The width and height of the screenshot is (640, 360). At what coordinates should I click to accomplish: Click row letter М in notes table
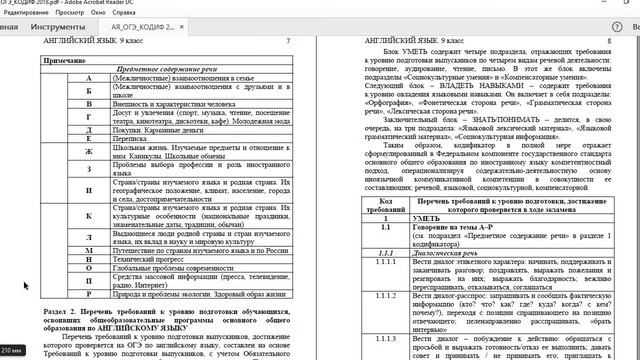[89, 250]
